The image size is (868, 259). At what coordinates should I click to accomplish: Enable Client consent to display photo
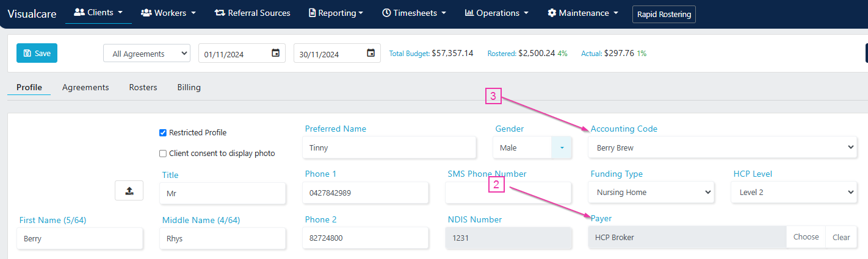[x=163, y=154]
